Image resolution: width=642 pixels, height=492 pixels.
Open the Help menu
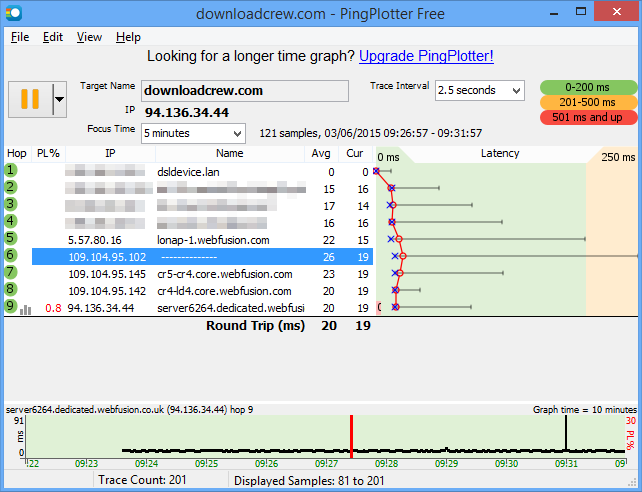coord(128,37)
